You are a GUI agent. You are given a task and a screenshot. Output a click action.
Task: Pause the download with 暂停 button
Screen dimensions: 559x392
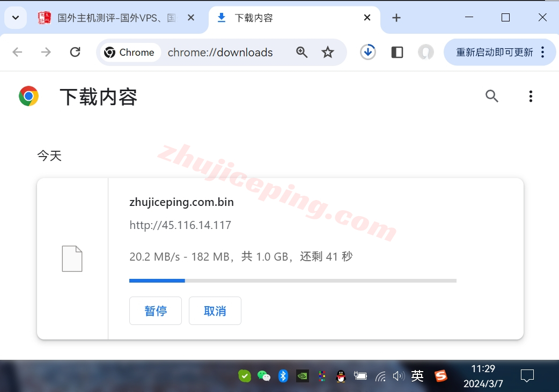[156, 311]
